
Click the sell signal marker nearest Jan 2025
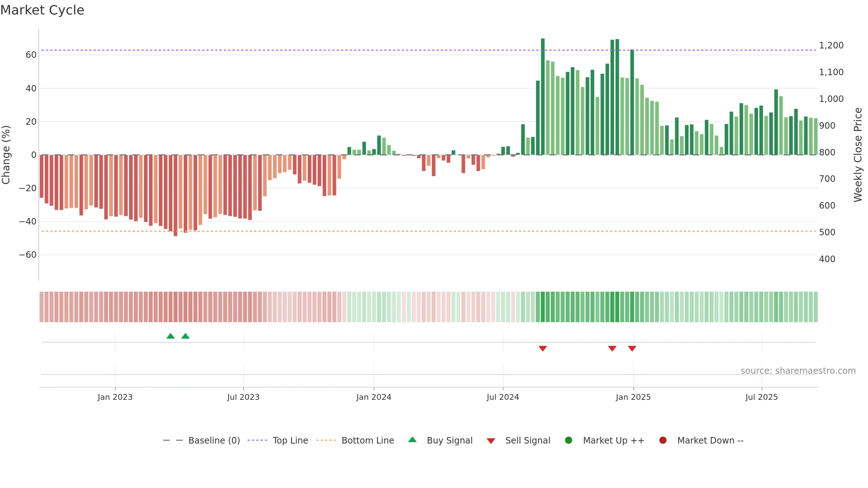click(x=632, y=348)
